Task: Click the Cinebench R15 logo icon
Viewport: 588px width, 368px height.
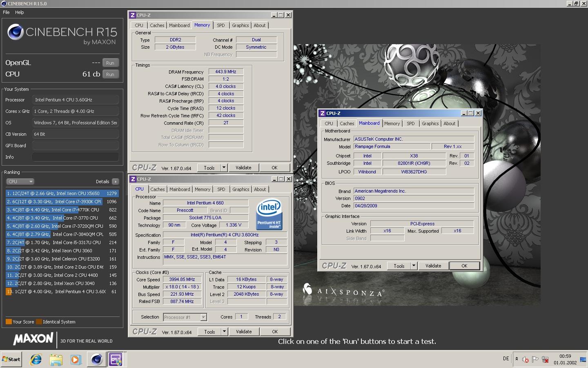Action: [x=16, y=32]
